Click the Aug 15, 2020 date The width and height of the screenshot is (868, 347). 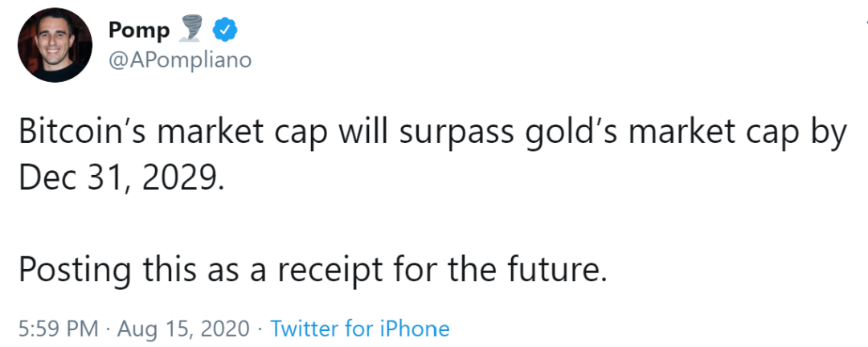pyautogui.click(x=184, y=329)
